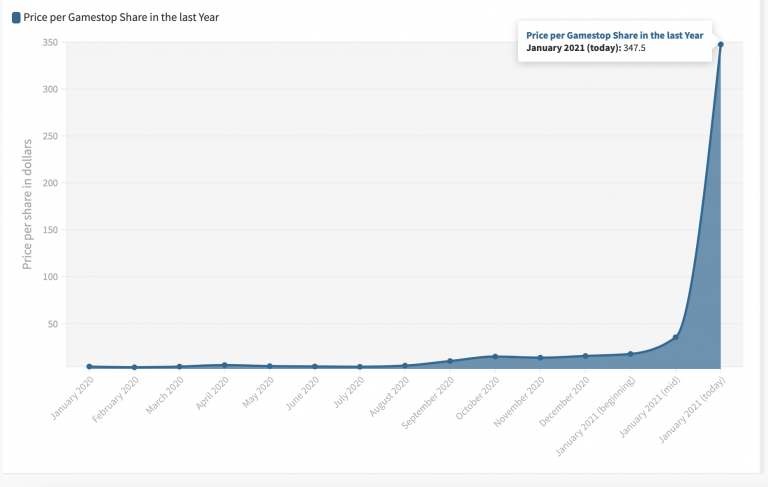768x487 pixels.
Task: Click the x-axis label 'July 2020'
Action: (x=349, y=392)
